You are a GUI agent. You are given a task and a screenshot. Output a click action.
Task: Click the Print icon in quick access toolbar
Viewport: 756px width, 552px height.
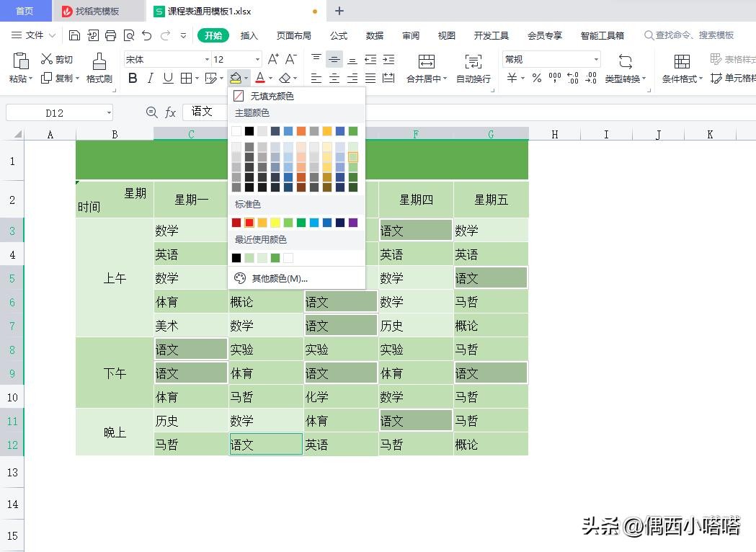[x=110, y=35]
